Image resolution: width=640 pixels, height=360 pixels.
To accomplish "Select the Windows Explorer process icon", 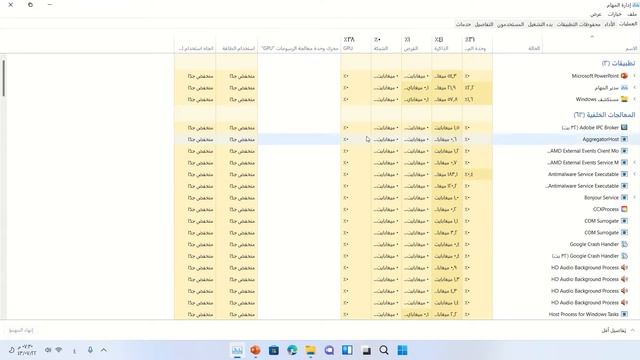I will (x=624, y=99).
